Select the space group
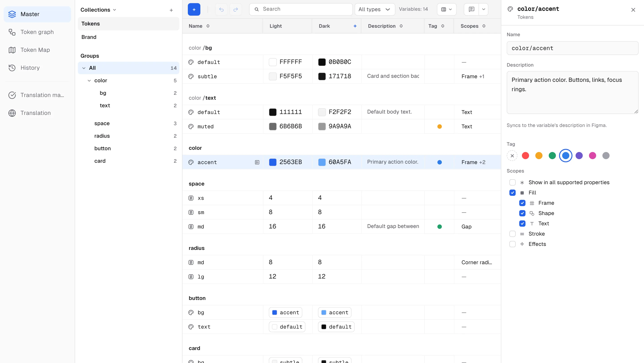644x363 pixels. pos(128,123)
